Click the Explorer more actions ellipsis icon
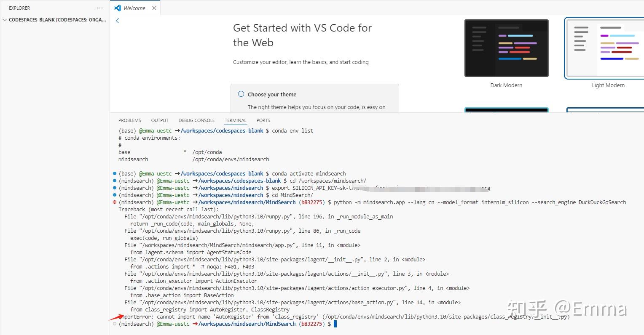This screenshot has height=335, width=644. pyautogui.click(x=99, y=8)
